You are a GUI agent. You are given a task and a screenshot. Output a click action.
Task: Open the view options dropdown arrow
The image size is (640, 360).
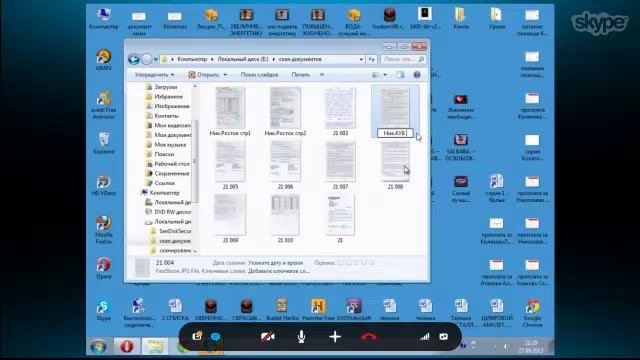tap(385, 75)
